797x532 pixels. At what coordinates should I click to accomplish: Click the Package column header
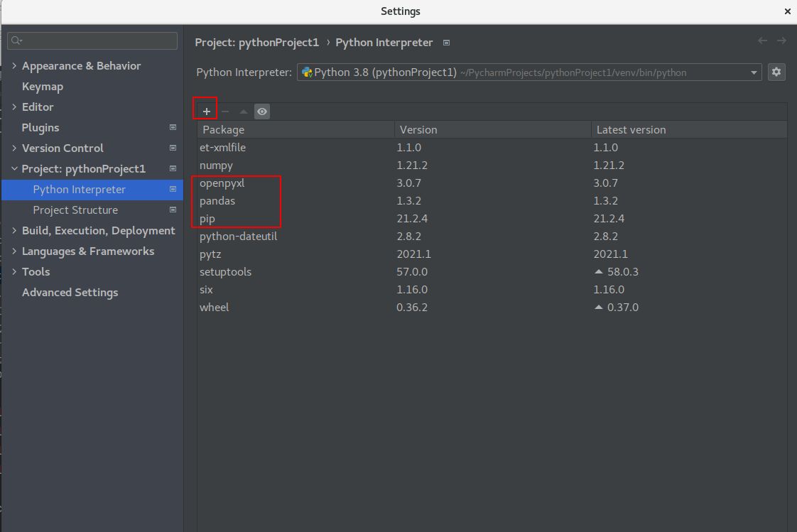click(x=296, y=129)
